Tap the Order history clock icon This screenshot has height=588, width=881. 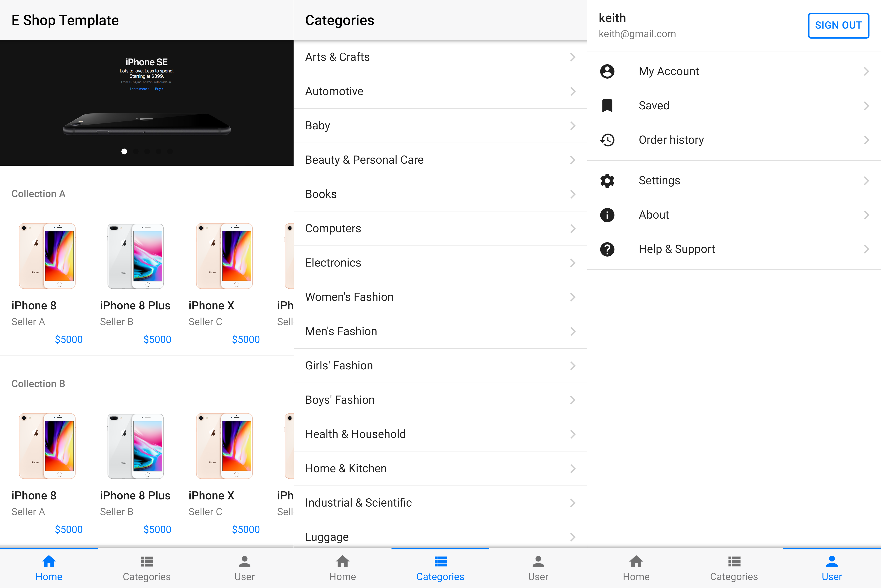(607, 140)
